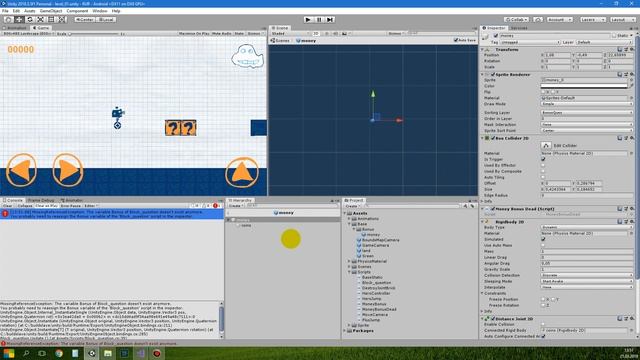Viewport: 640px width, 360px height.
Task: Collapse the Scripts folder in Project
Action: click(350, 272)
